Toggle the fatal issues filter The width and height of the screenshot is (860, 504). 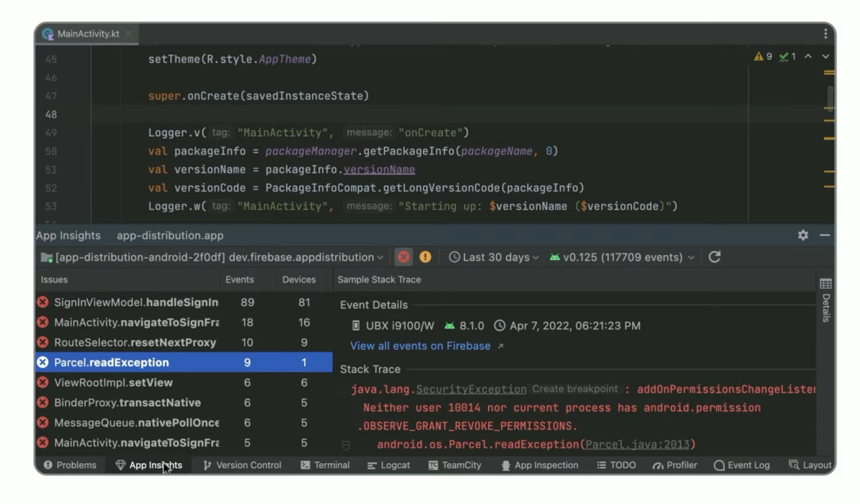click(x=404, y=257)
